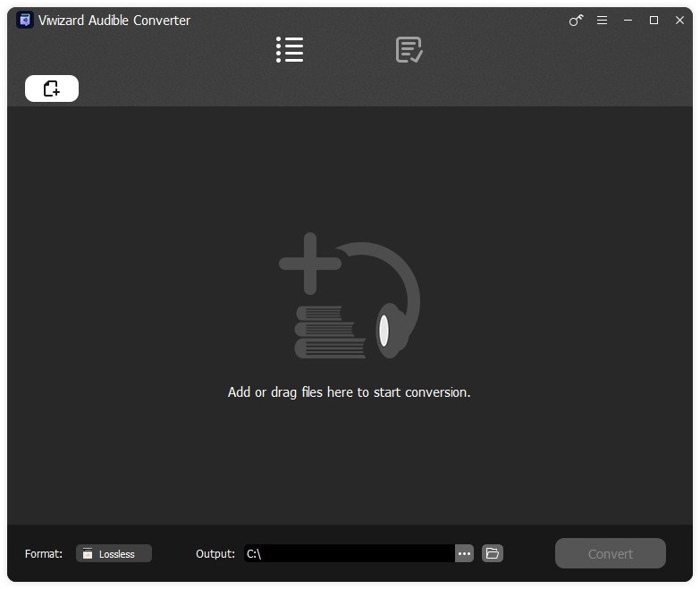Viewport: 700px width, 589px height.
Task: Click the "Format:" label
Action: (x=44, y=553)
